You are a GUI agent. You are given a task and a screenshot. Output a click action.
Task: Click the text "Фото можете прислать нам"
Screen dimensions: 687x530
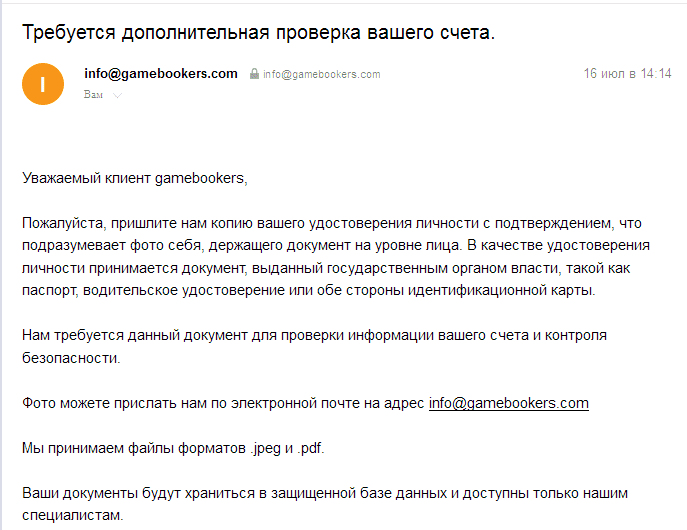point(112,403)
